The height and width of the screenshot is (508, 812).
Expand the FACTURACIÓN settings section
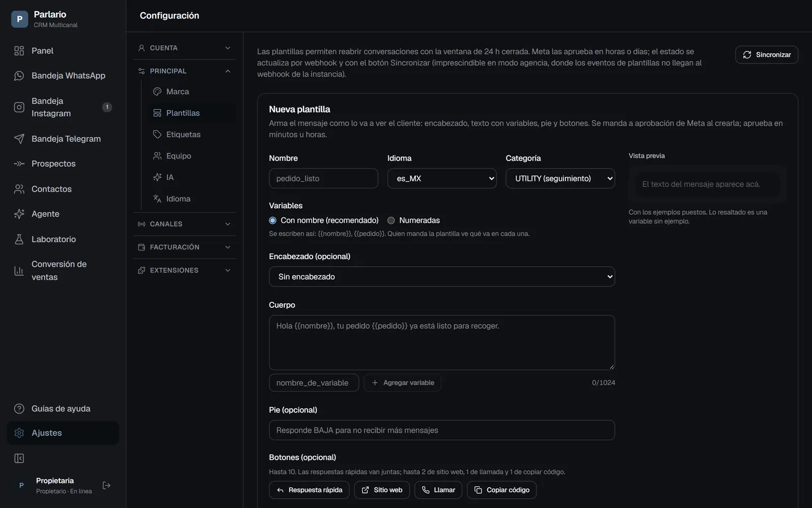[185, 247]
